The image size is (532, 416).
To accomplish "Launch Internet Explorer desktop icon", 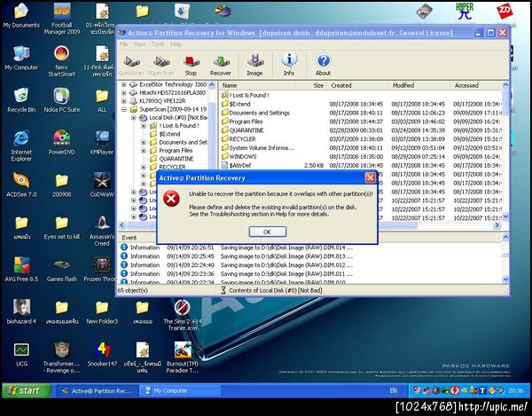I will click(x=21, y=145).
